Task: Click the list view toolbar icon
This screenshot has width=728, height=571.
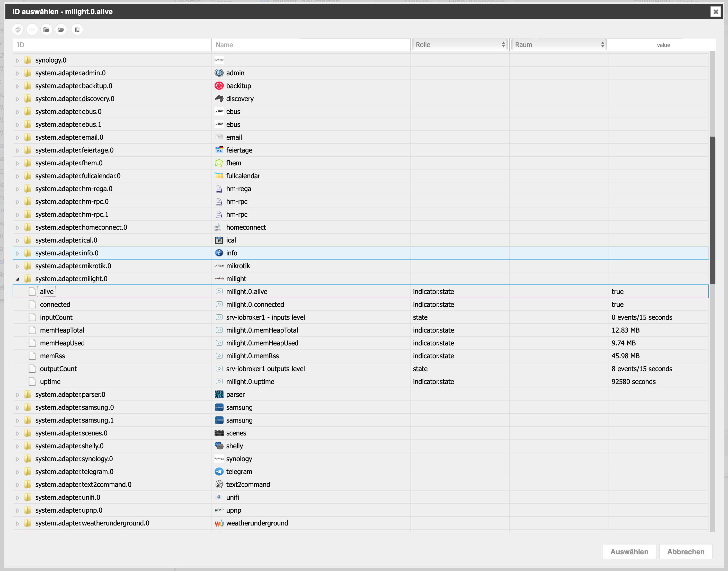Action: [32, 30]
